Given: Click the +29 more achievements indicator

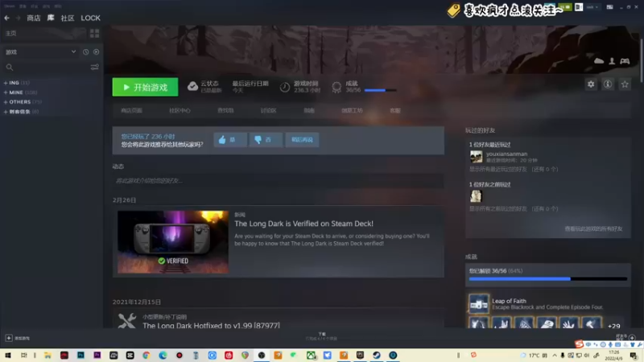Looking at the screenshot, I should coord(613,326).
